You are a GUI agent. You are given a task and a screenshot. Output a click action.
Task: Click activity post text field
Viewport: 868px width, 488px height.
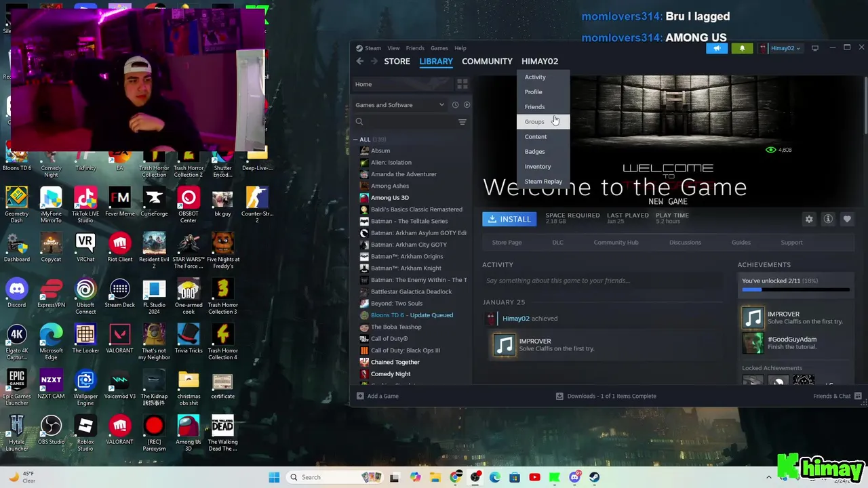(601, 281)
